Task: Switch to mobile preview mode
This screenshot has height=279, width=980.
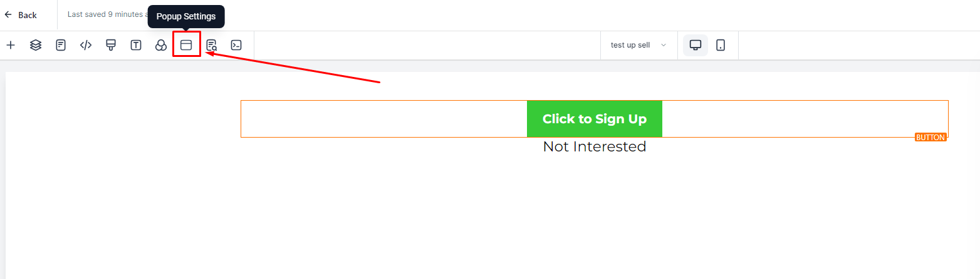Action: click(721, 45)
